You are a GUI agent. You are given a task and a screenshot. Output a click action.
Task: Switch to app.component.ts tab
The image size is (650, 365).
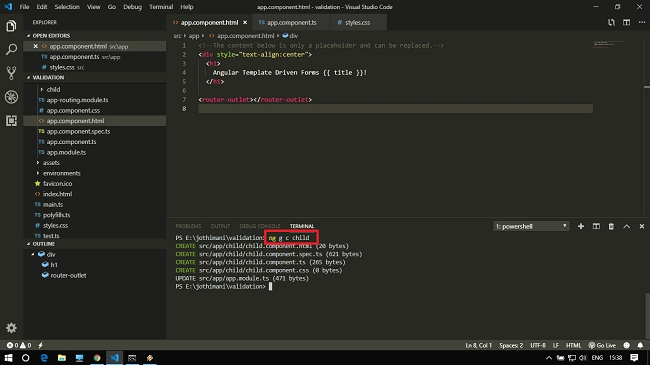pos(291,22)
